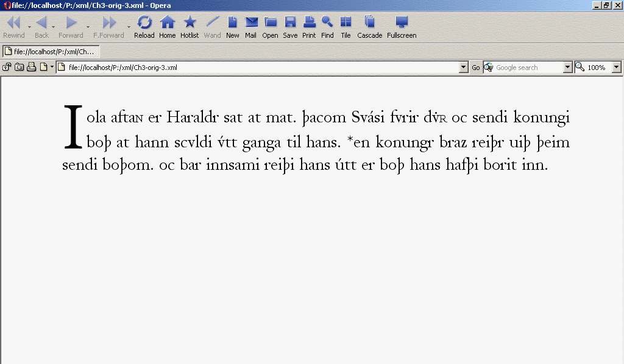Select the Ch3-orig-3.xml page tab
This screenshot has width=624, height=364.
[50, 52]
